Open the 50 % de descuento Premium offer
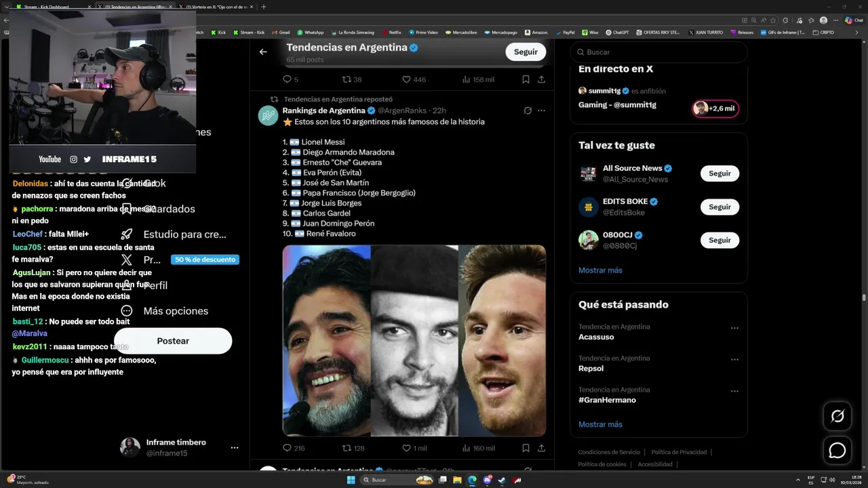The width and height of the screenshot is (868, 488). tap(205, 260)
